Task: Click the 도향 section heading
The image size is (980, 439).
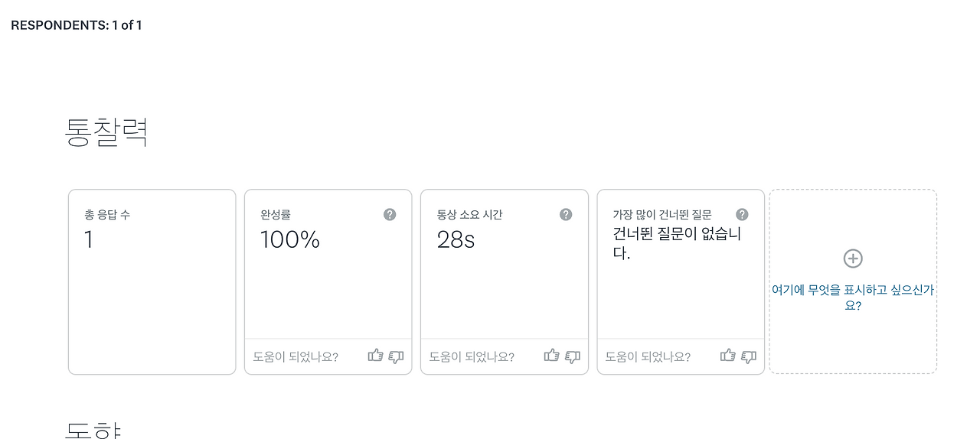Action: point(94,430)
